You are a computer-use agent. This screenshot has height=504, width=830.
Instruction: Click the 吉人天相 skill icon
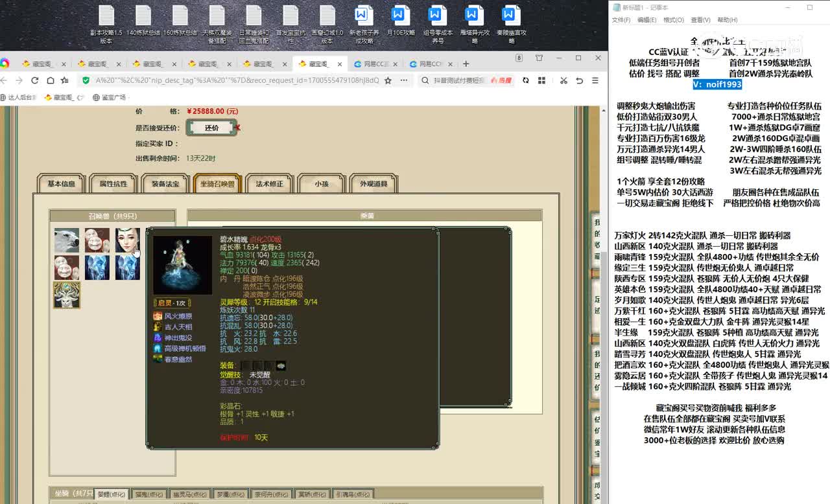click(x=158, y=327)
